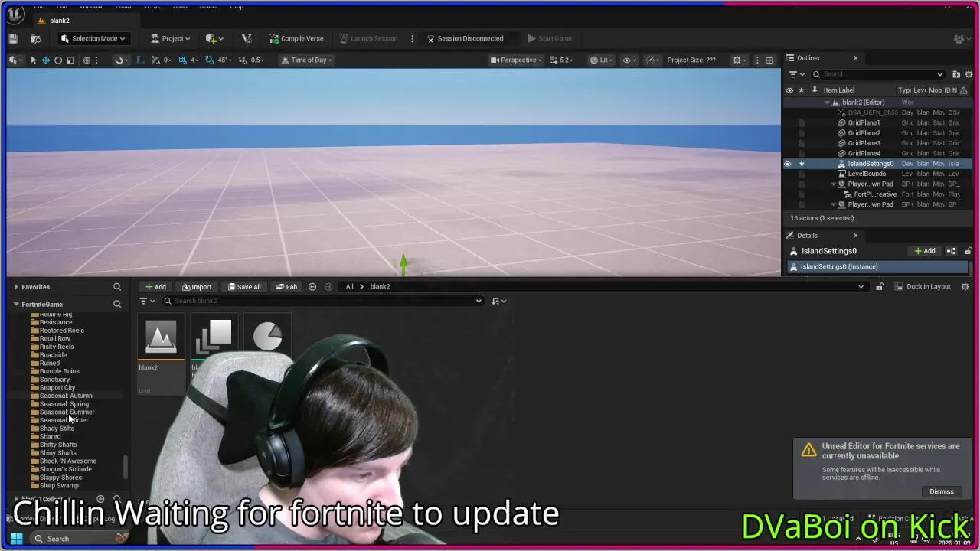Click the All breadcrumb in the Content Browser path
The image size is (980, 551).
[349, 287]
